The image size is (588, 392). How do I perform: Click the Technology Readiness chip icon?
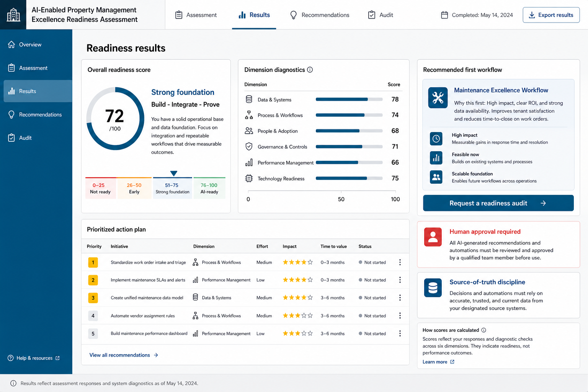[x=249, y=178]
